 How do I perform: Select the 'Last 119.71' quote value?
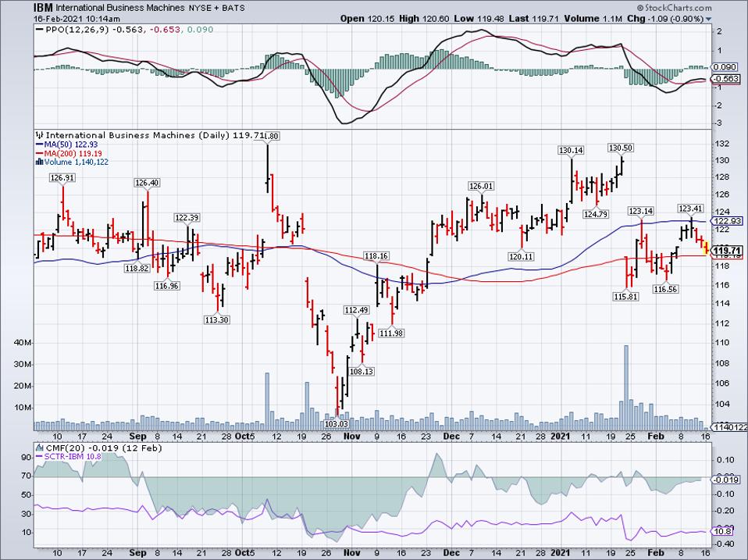(536, 19)
